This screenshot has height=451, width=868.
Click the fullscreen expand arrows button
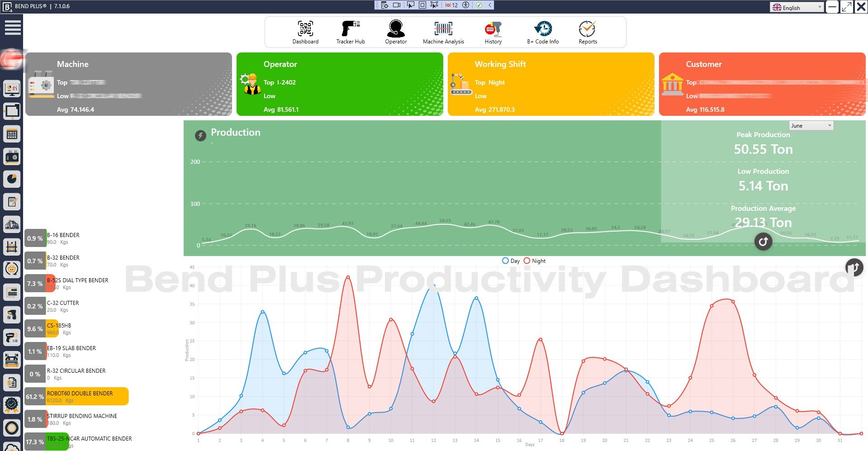[x=846, y=7]
